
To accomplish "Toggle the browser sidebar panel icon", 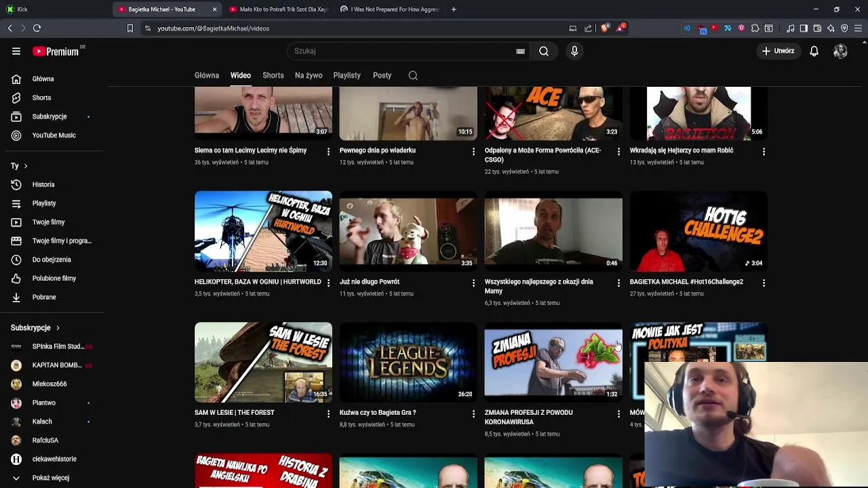I will (x=804, y=28).
